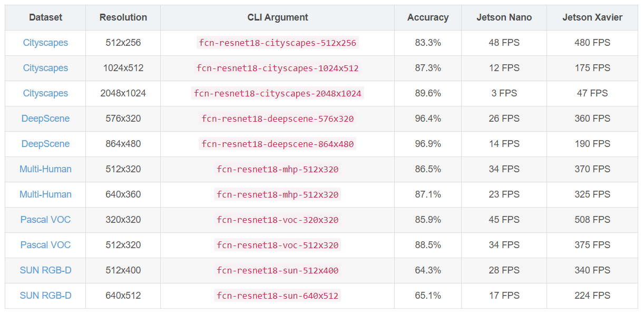Select the fcn-resnet18-cityscapes-2048x1024 code
The width and height of the screenshot is (644, 314).
click(x=278, y=93)
